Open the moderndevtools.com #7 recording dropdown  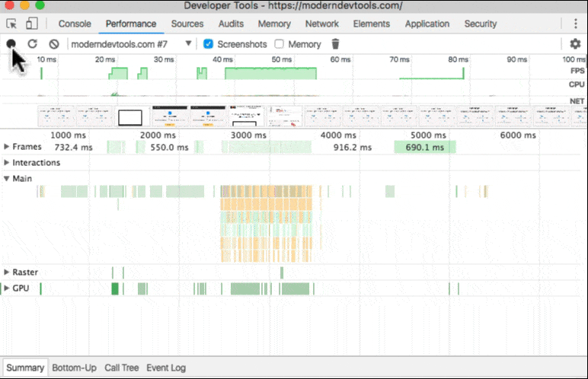pyautogui.click(x=131, y=44)
